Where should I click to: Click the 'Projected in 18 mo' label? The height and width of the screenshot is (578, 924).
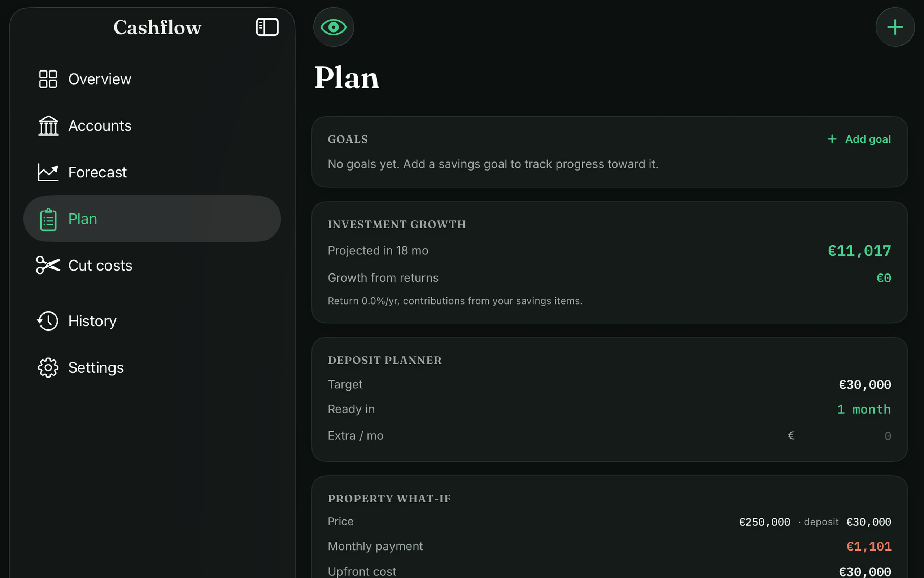click(x=378, y=250)
